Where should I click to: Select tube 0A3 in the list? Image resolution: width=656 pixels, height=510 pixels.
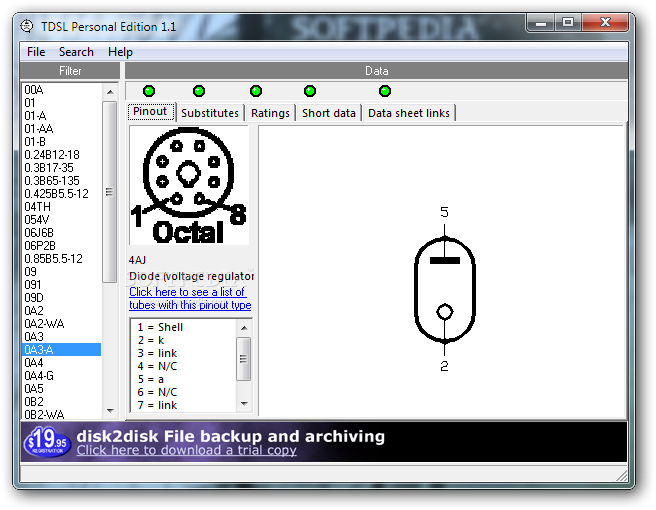(x=62, y=336)
